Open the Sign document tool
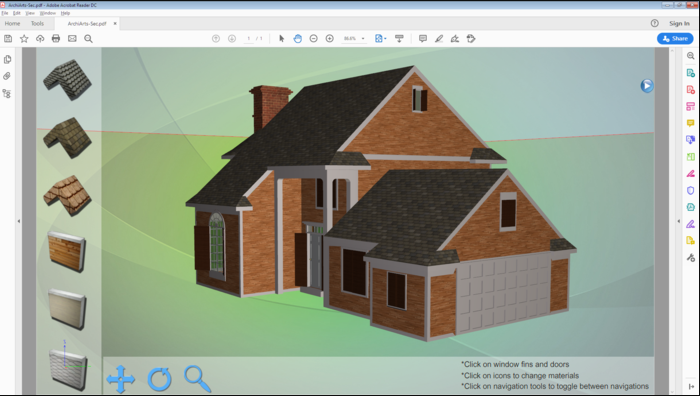The height and width of the screenshot is (396, 700). click(455, 39)
